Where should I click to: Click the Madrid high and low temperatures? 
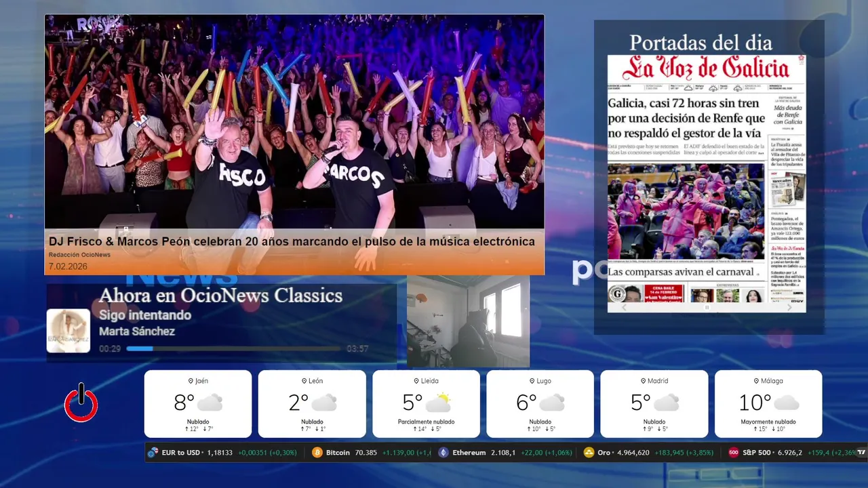point(654,429)
